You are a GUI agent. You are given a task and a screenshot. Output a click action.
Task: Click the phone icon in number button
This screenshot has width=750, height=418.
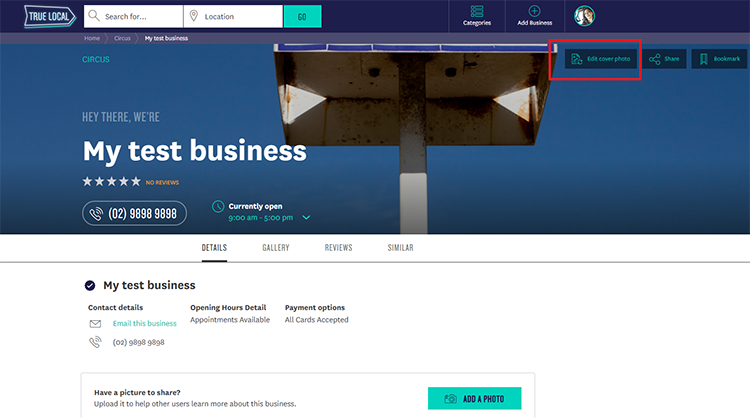click(x=96, y=213)
